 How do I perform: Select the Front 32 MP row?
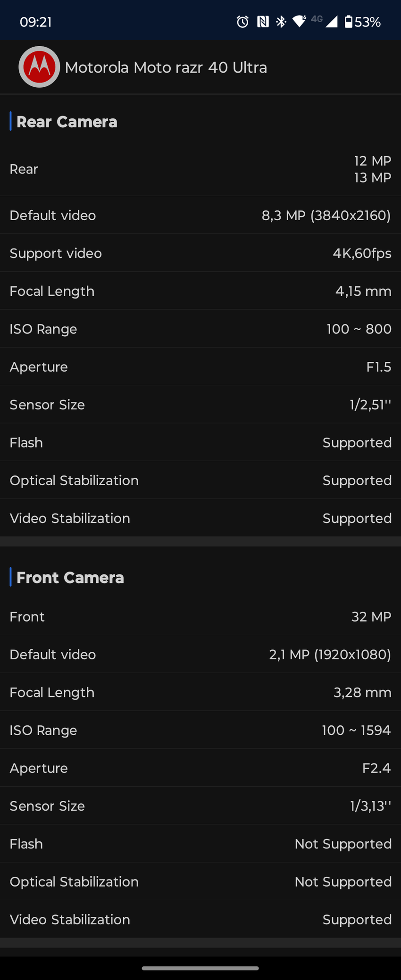(200, 616)
